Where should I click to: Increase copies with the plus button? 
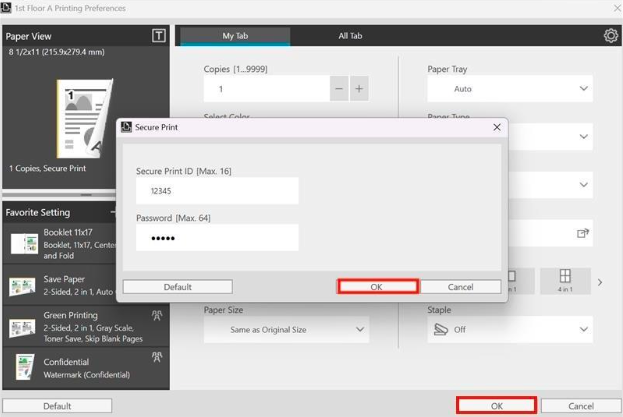[359, 89]
